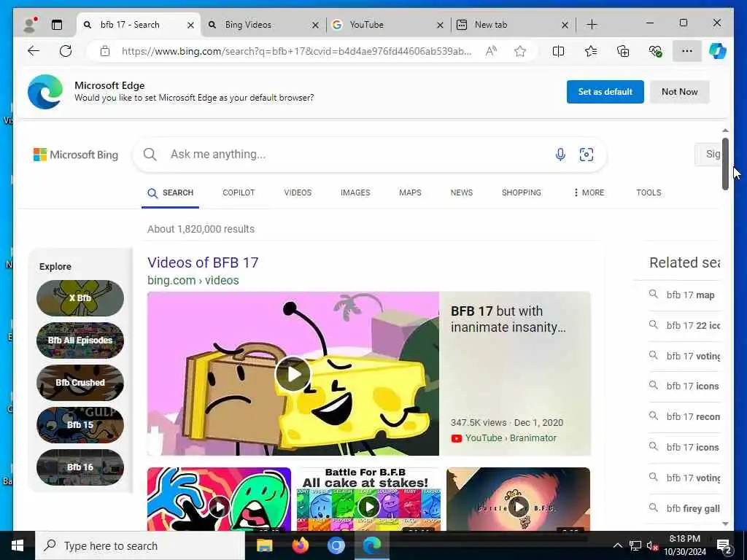Select related search bfb 17 map
The height and width of the screenshot is (560, 747).
tap(690, 295)
